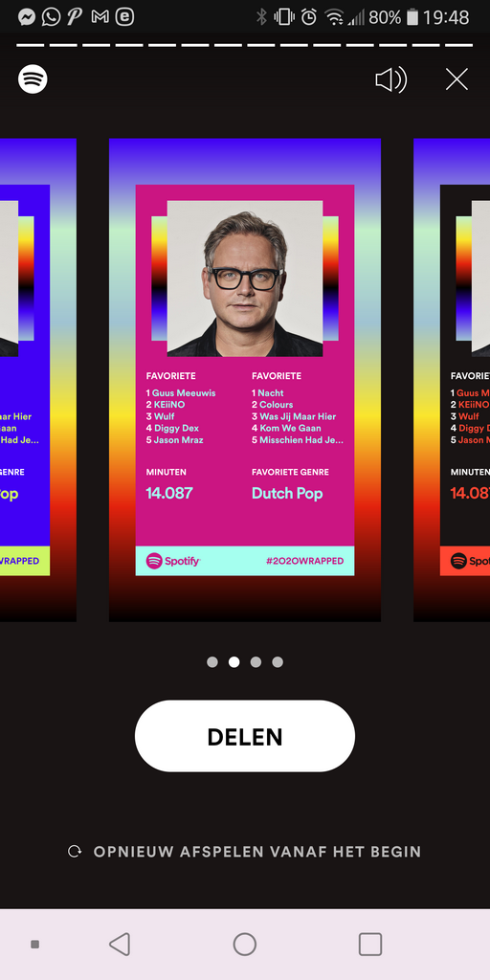
Task: Click the circular replay arrow icon
Action: coord(75,851)
